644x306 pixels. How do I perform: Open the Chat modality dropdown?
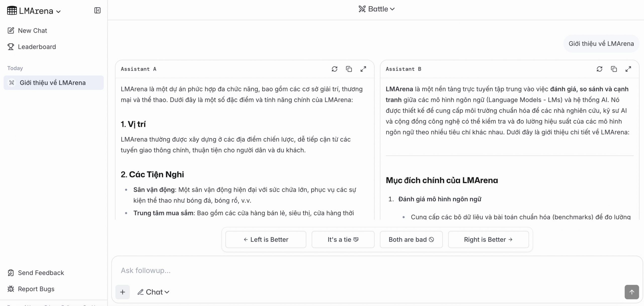coord(153,292)
